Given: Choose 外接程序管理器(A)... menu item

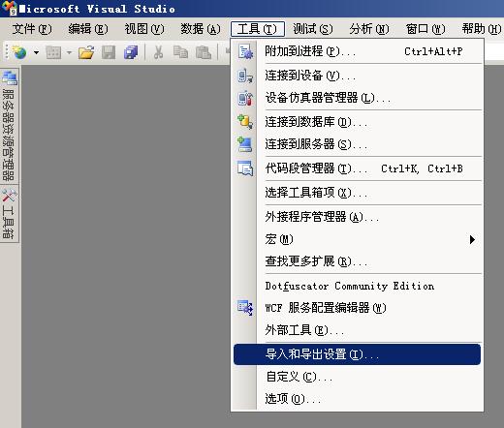Looking at the screenshot, I should [x=358, y=217].
